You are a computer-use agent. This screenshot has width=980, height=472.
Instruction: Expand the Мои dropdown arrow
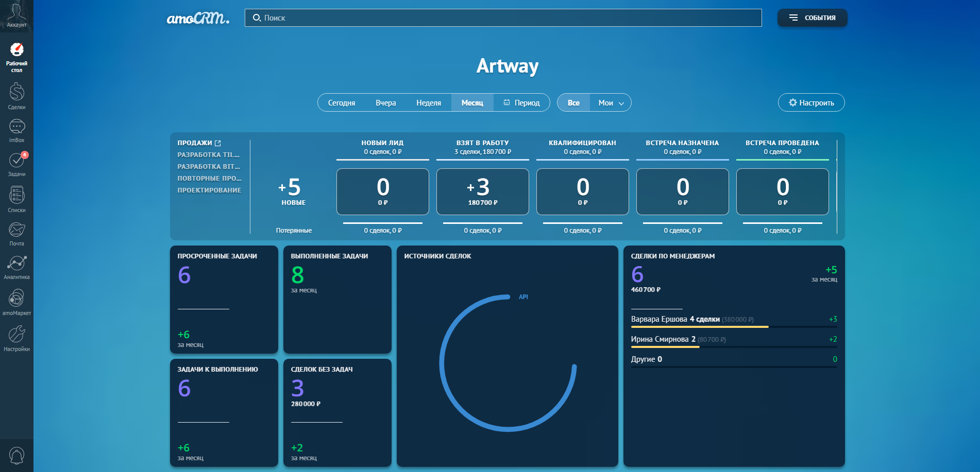[621, 103]
